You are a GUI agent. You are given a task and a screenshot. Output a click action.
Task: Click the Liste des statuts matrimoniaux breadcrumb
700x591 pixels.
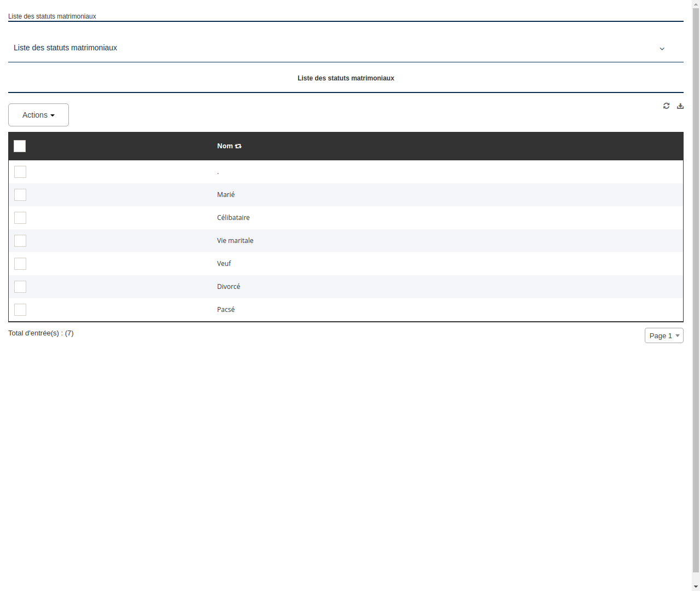click(x=52, y=16)
